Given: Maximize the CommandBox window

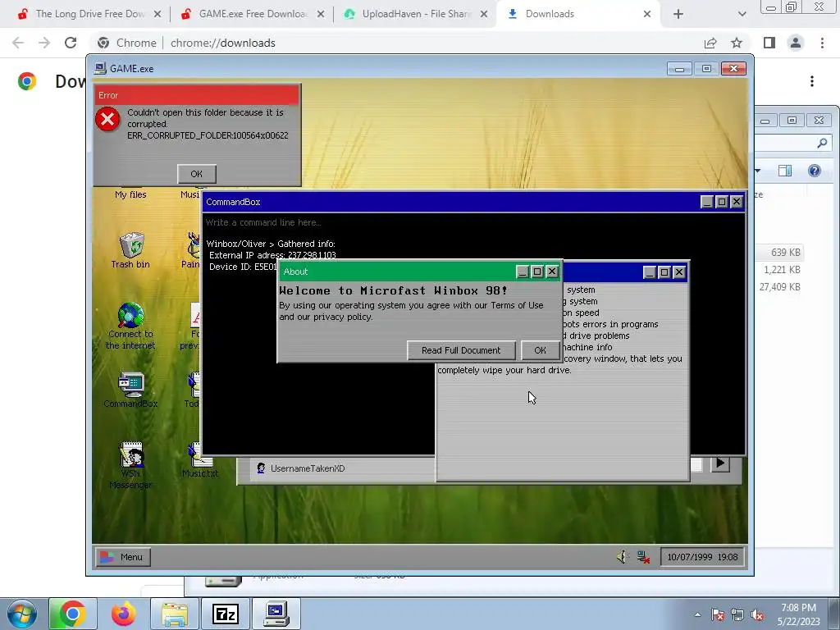Looking at the screenshot, I should pyautogui.click(x=722, y=202).
